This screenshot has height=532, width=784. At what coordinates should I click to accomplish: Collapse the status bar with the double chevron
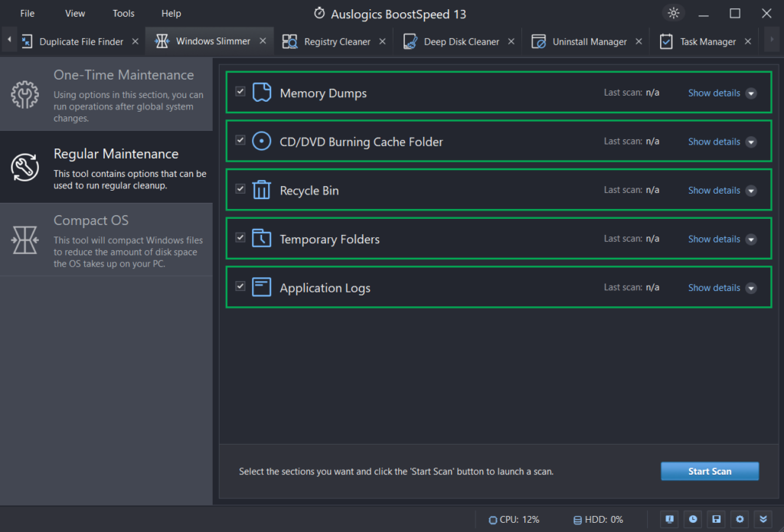tap(763, 519)
